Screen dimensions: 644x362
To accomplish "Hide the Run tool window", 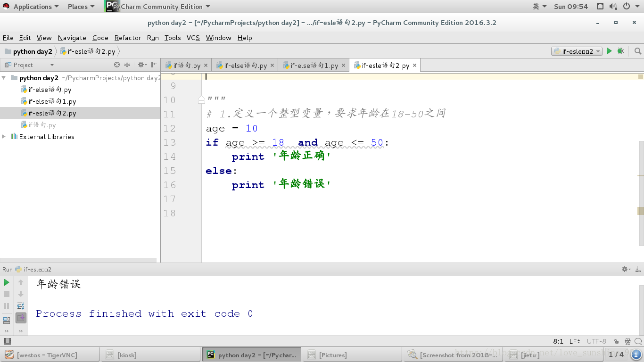I will [x=637, y=269].
